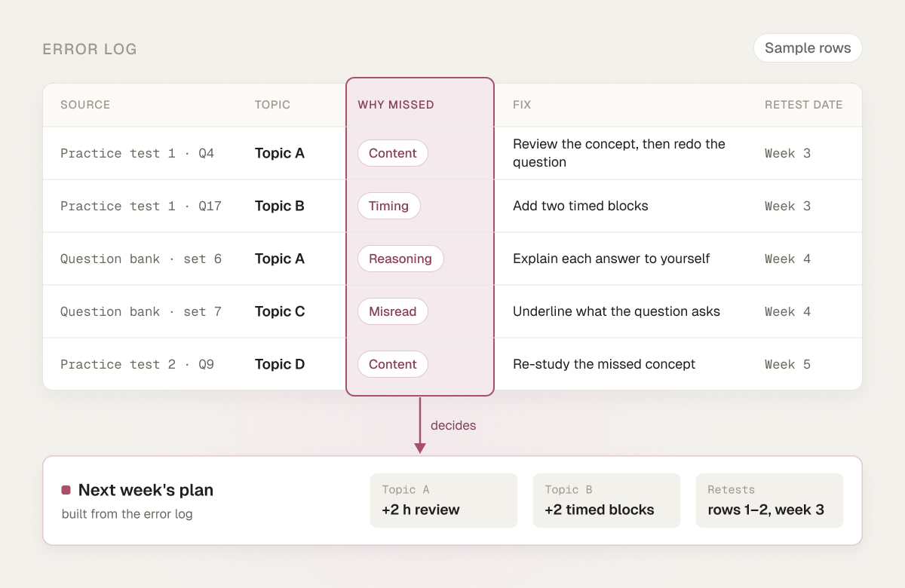Click 'Explain each answer to yourself' fix
905x588 pixels.
pos(612,259)
